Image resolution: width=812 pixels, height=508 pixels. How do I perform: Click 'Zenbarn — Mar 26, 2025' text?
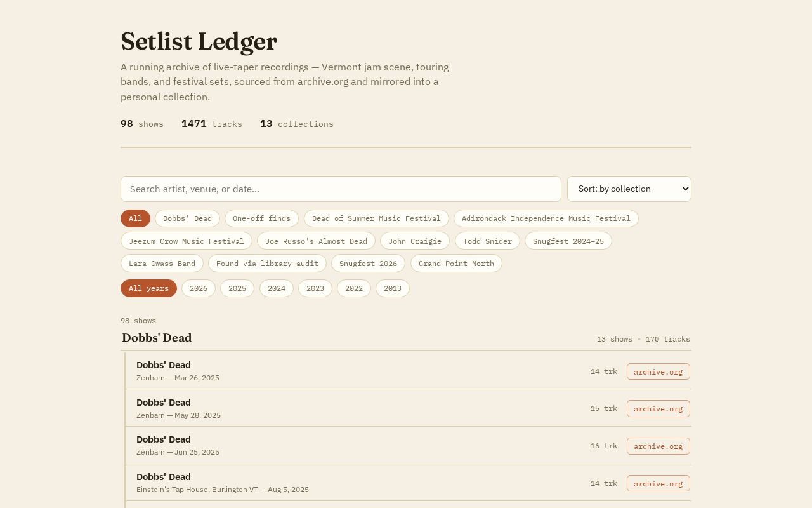pos(178,378)
